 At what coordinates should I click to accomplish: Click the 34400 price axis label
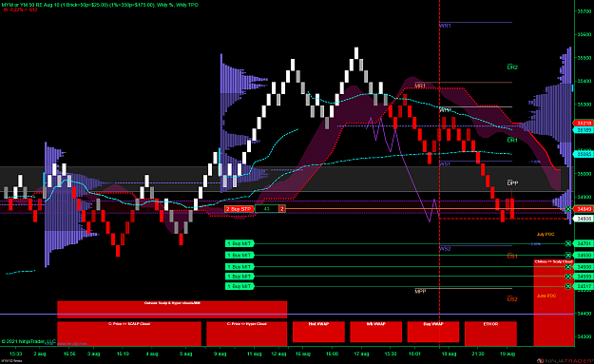584,314
